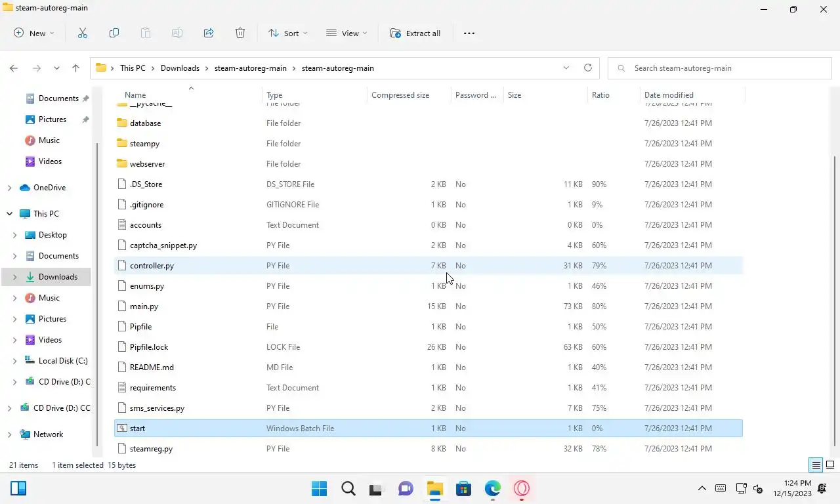The width and height of the screenshot is (840, 504).
Task: Select the webserver folder icon
Action: [121, 164]
